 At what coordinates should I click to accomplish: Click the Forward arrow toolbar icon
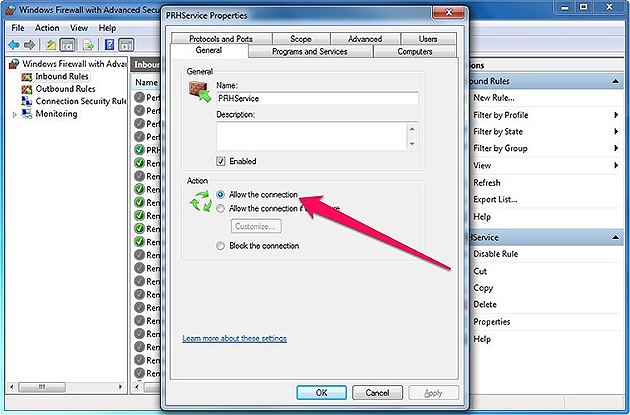(x=29, y=45)
